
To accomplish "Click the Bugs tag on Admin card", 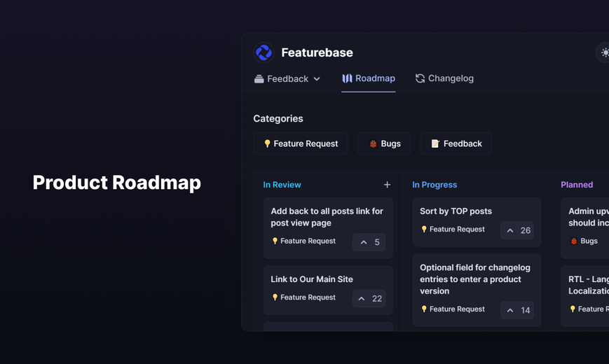I will tap(584, 241).
